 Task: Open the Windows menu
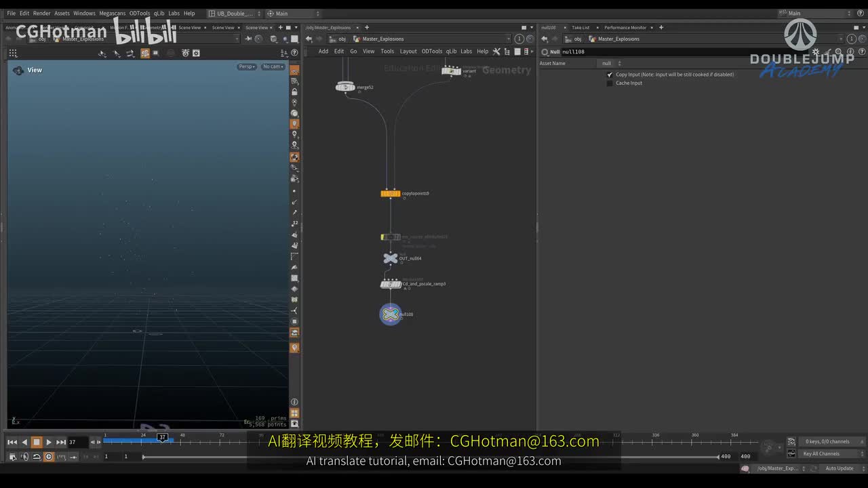point(84,13)
